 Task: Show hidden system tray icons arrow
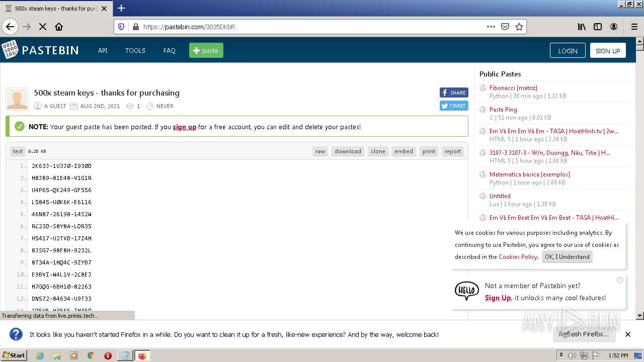(561, 355)
